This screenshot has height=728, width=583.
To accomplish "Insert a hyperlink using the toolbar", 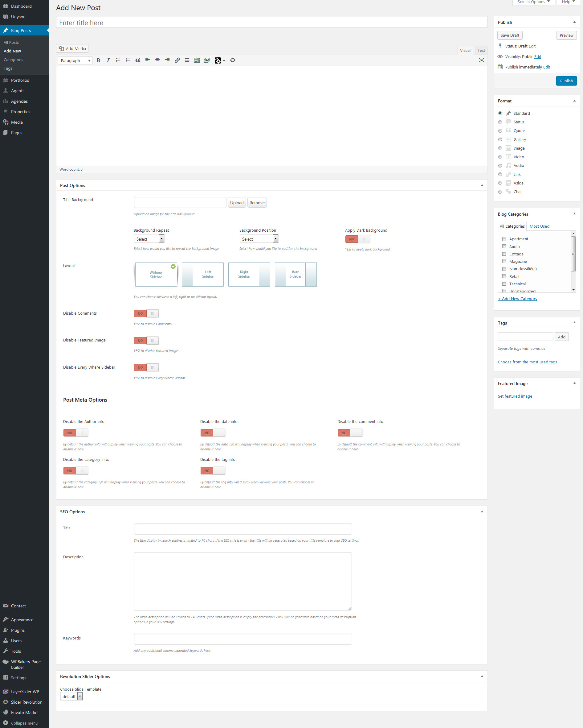I will tap(177, 60).
